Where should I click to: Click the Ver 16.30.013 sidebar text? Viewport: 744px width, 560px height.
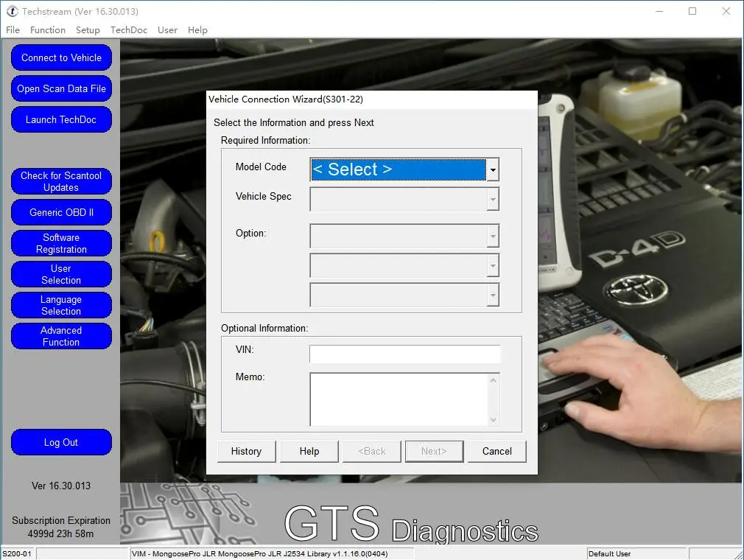point(61,486)
